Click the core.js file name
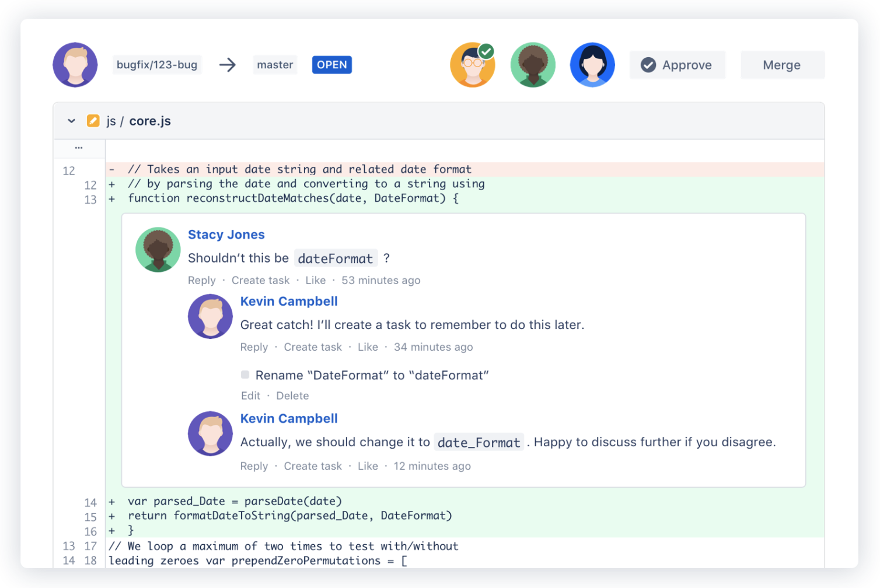 pyautogui.click(x=150, y=121)
